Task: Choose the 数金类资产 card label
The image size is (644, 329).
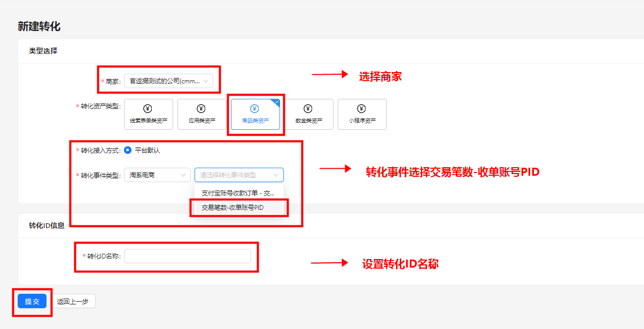Action: click(x=309, y=121)
